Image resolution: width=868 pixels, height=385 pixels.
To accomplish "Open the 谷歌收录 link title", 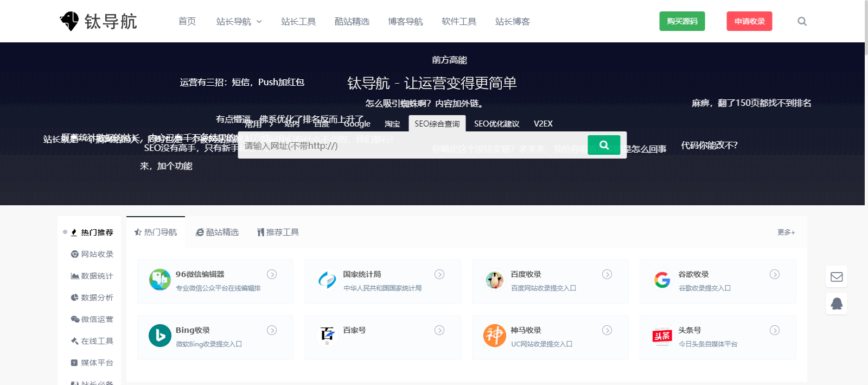I will (693, 274).
